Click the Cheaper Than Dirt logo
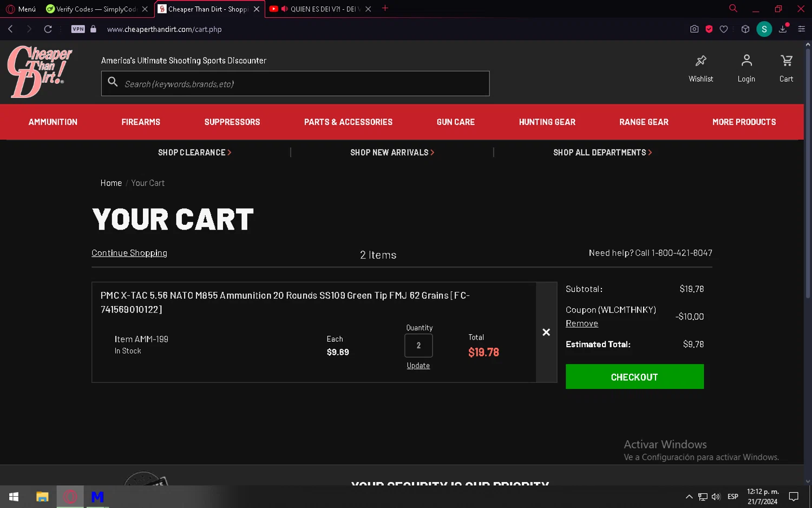The image size is (812, 508). tap(39, 72)
